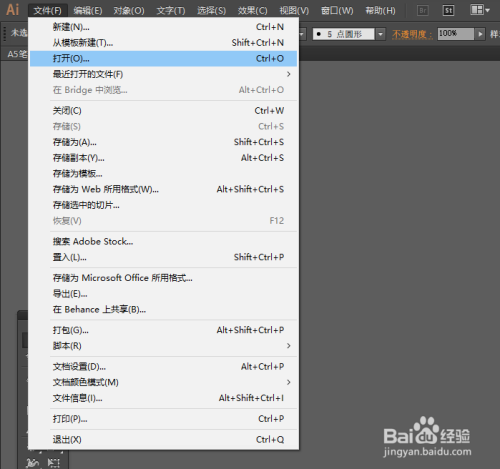Open the 5 点圆形 brush dropdown
This screenshot has width=500, height=469.
click(381, 34)
